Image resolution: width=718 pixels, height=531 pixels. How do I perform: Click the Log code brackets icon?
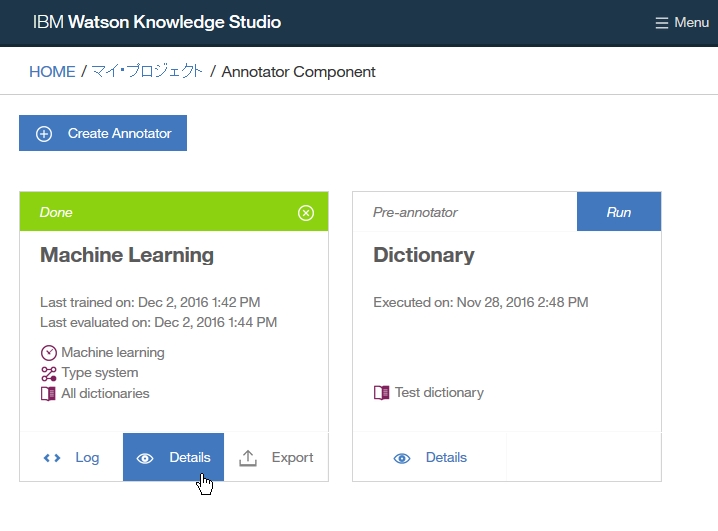[x=52, y=458]
